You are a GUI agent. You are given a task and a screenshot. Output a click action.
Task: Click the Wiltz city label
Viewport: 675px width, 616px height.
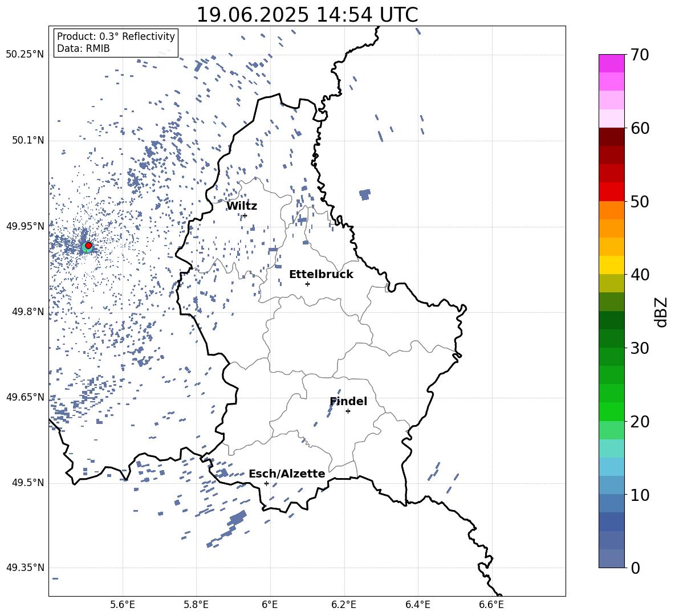242,206
